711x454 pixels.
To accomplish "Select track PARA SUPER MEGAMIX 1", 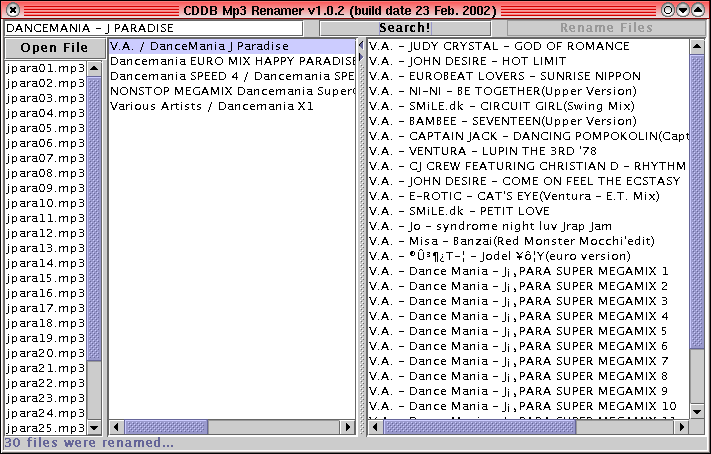I will (x=529, y=271).
